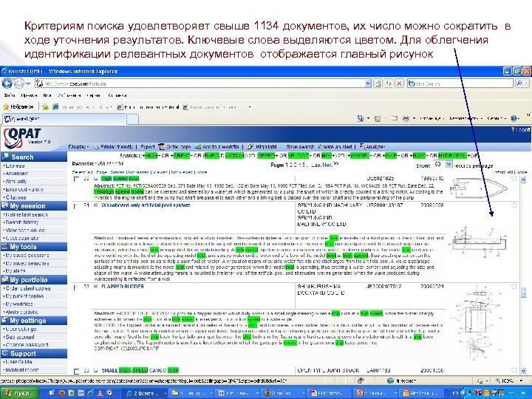This screenshot has height=399, width=532.
Task: Open the records per page dropdown
Action: coord(449,165)
